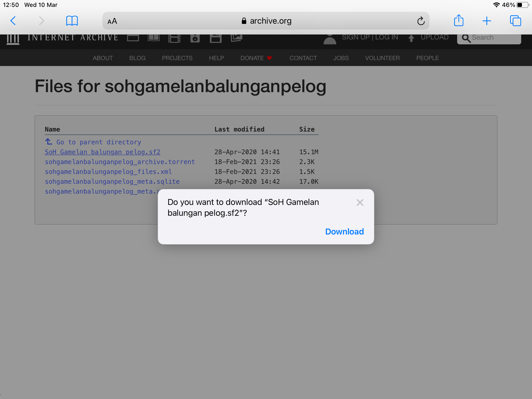Image resolution: width=532 pixels, height=399 pixels.
Task: Open the PROJECTS menu item
Action: pos(177,58)
